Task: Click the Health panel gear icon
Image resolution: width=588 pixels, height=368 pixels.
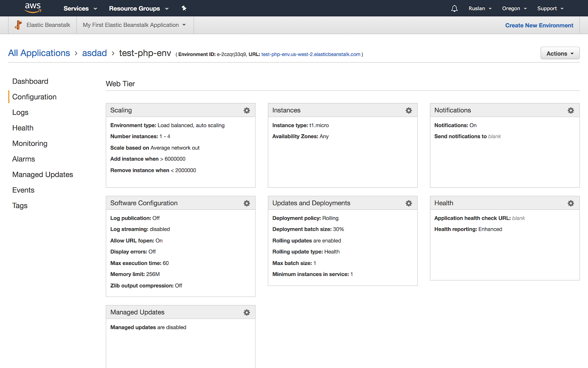Action: click(x=571, y=203)
